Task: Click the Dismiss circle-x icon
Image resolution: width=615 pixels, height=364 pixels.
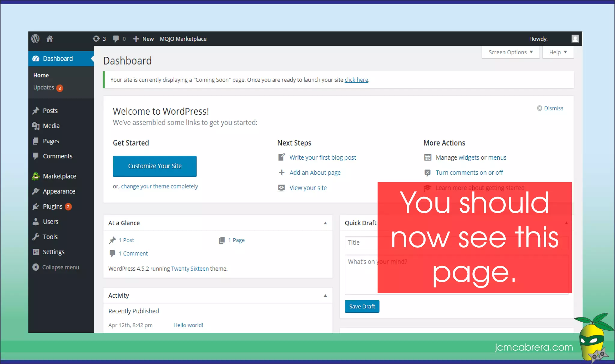Action: 540,108
